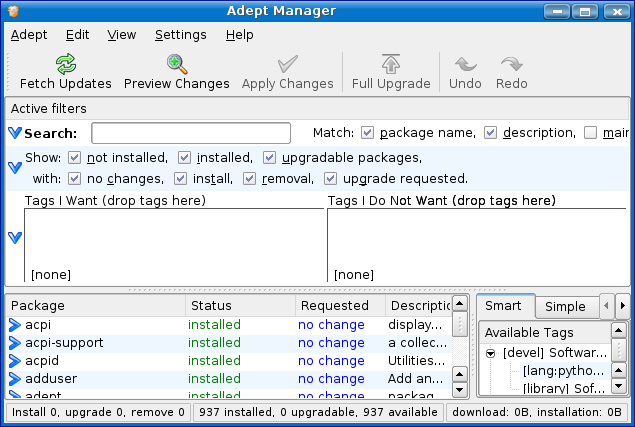Open Preview Changes with magnifier icon
The image size is (635, 427).
177,65
